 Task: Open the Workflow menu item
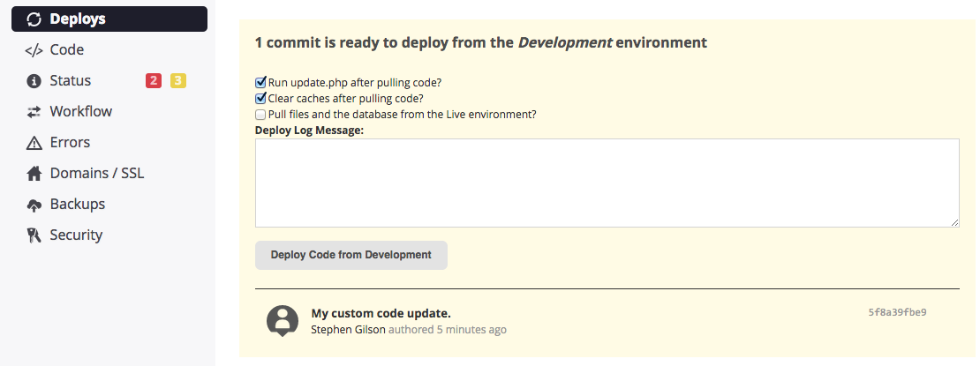pos(80,112)
